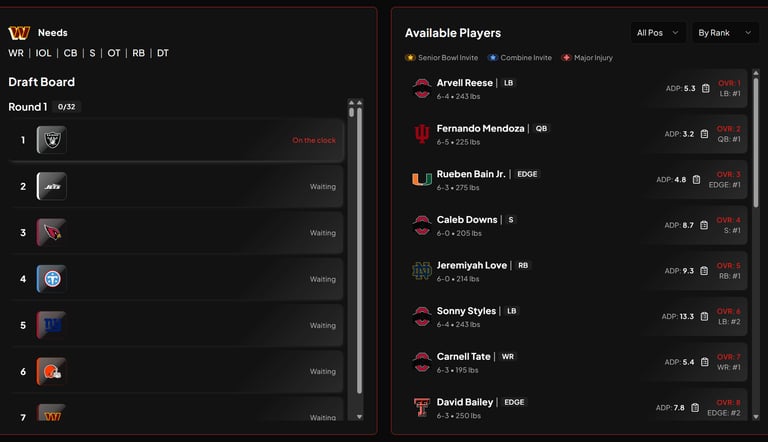This screenshot has height=442, width=768.
Task: Click the Major Injury legend badge
Action: tap(566, 58)
